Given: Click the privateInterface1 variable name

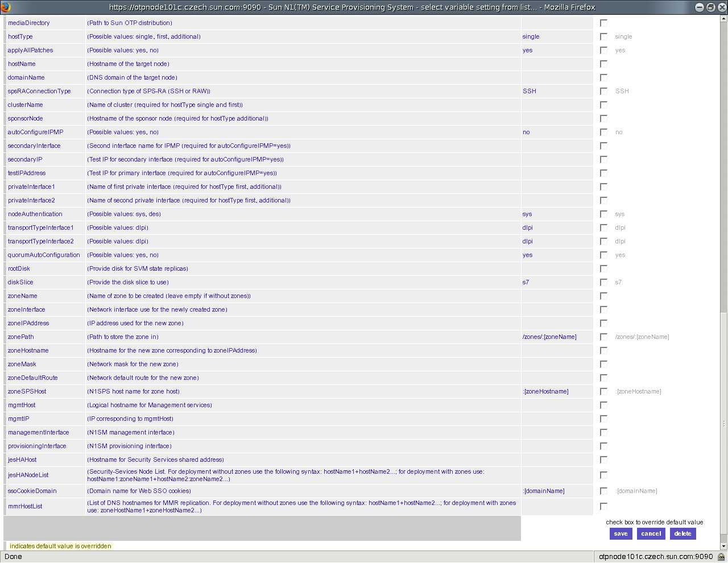Looking at the screenshot, I should point(31,187).
